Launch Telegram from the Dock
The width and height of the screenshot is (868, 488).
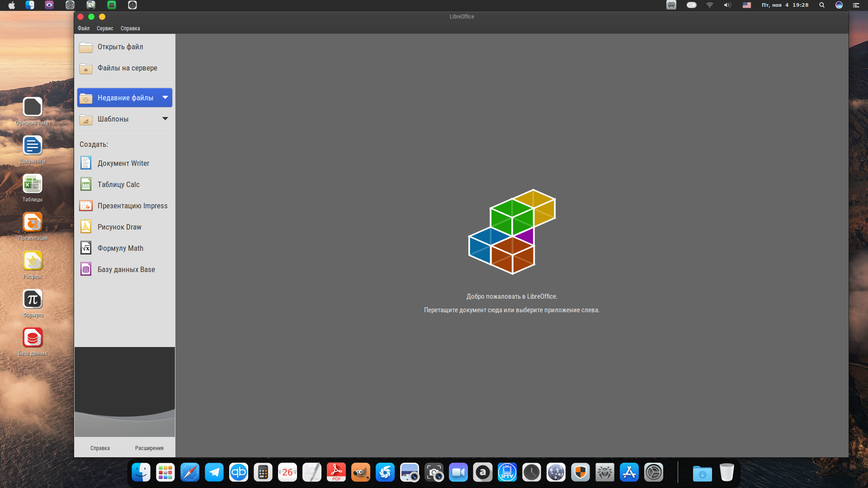[x=214, y=472]
